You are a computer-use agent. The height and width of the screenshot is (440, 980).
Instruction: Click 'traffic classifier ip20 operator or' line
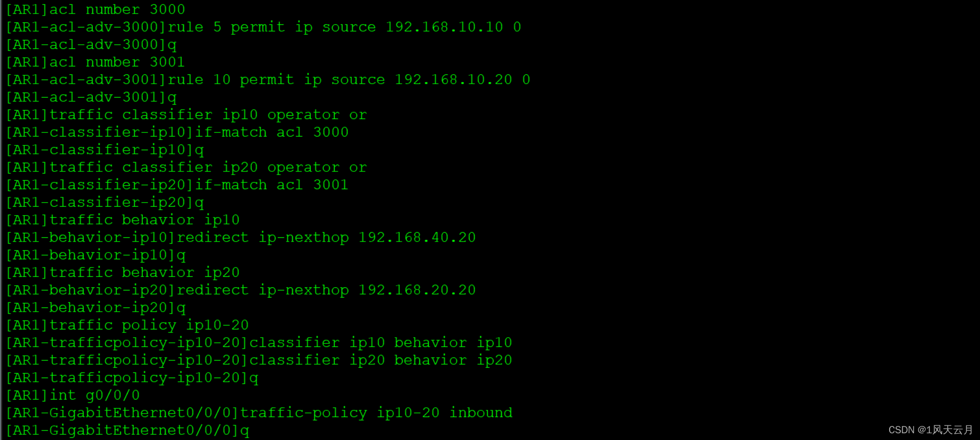click(x=186, y=167)
